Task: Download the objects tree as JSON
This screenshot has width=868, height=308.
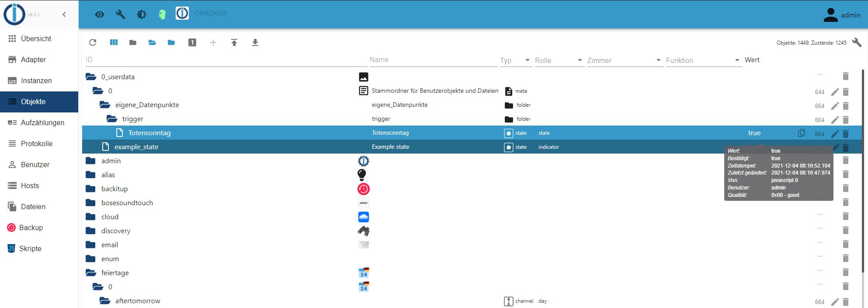Action: (x=255, y=42)
